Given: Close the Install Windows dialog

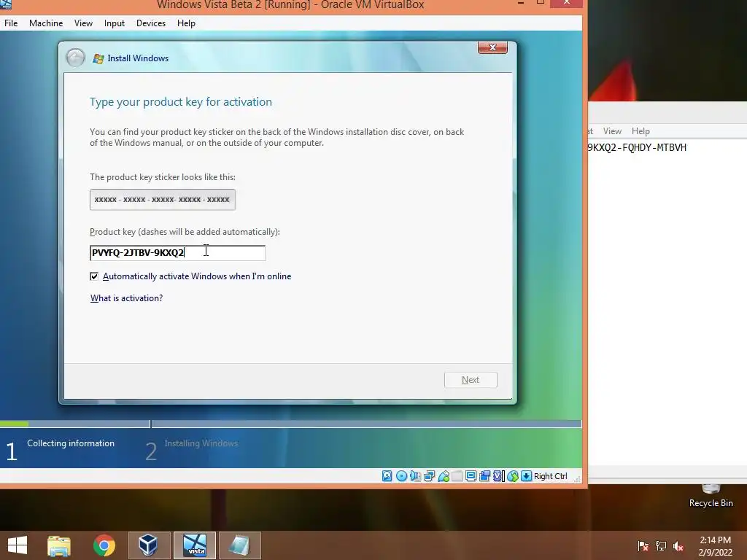Looking at the screenshot, I should point(492,47).
